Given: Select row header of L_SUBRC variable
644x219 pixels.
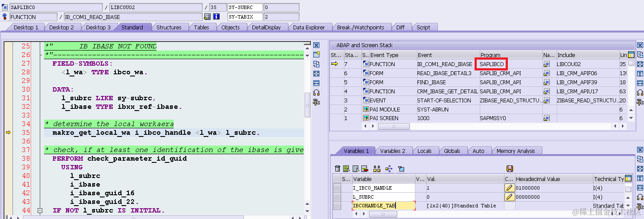Looking at the screenshot, I should click(x=337, y=197).
